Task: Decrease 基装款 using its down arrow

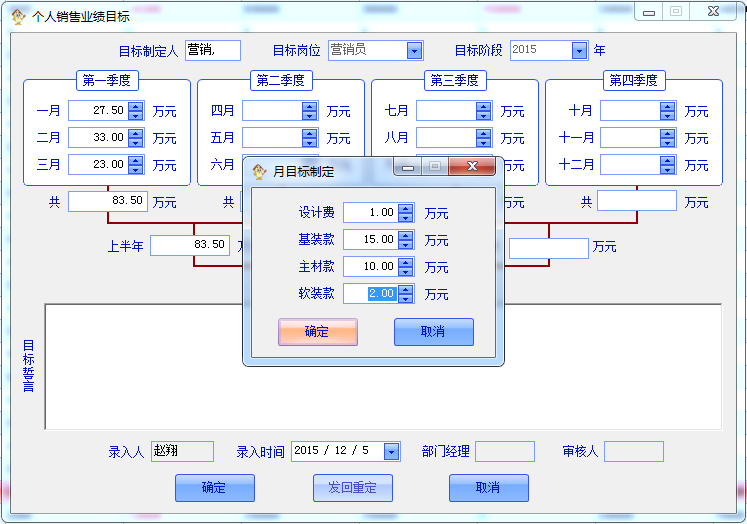Action: [405, 244]
